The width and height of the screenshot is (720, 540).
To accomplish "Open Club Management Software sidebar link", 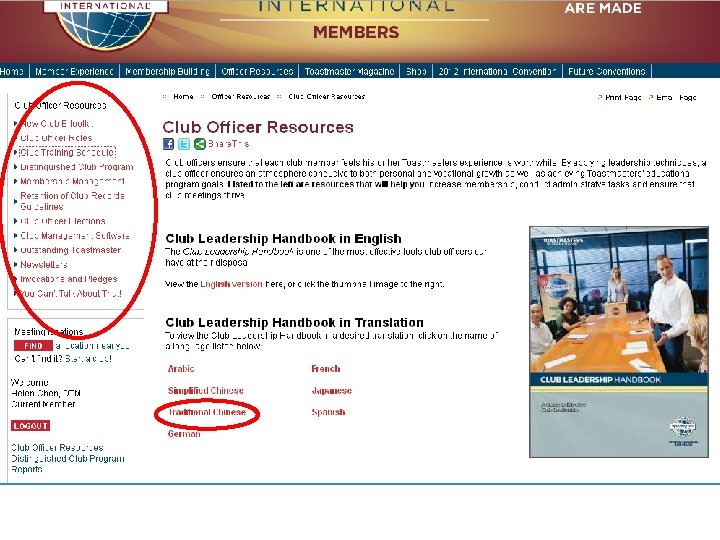I will click(75, 236).
